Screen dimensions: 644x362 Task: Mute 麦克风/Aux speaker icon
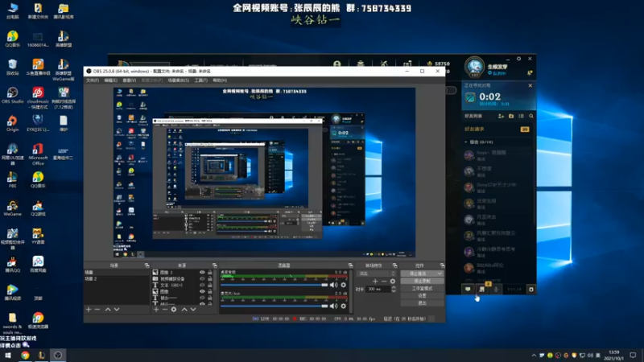[x=333, y=306]
